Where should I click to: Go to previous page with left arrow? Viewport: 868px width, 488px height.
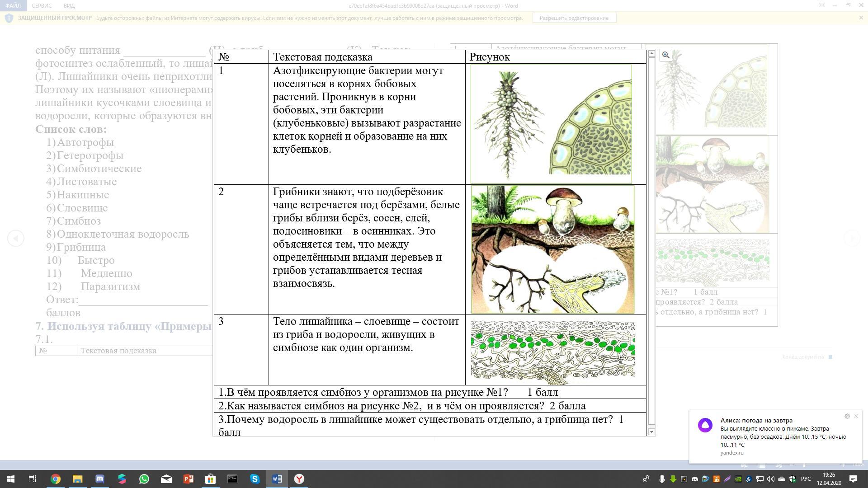pos(16,238)
